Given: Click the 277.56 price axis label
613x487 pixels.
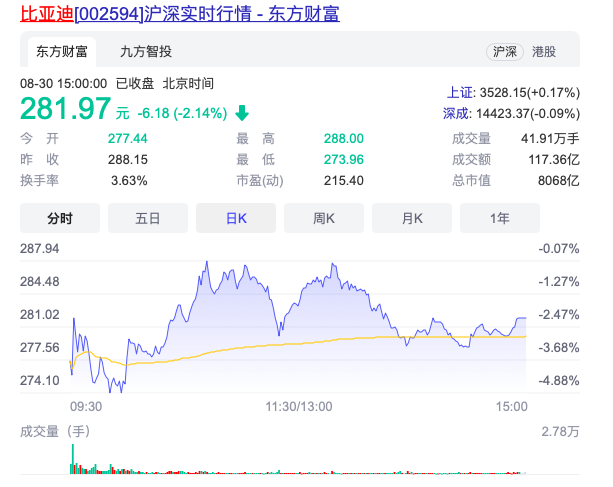Looking at the screenshot, I should pyautogui.click(x=39, y=347).
